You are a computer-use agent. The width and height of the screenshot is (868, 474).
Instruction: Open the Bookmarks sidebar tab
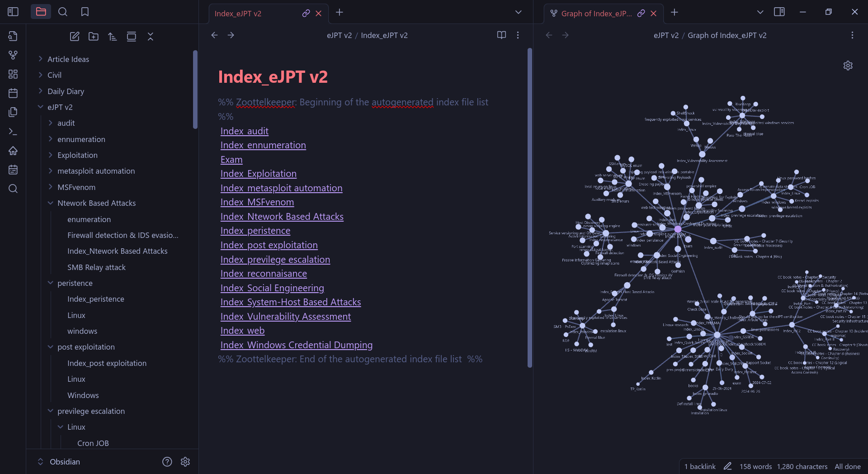85,12
